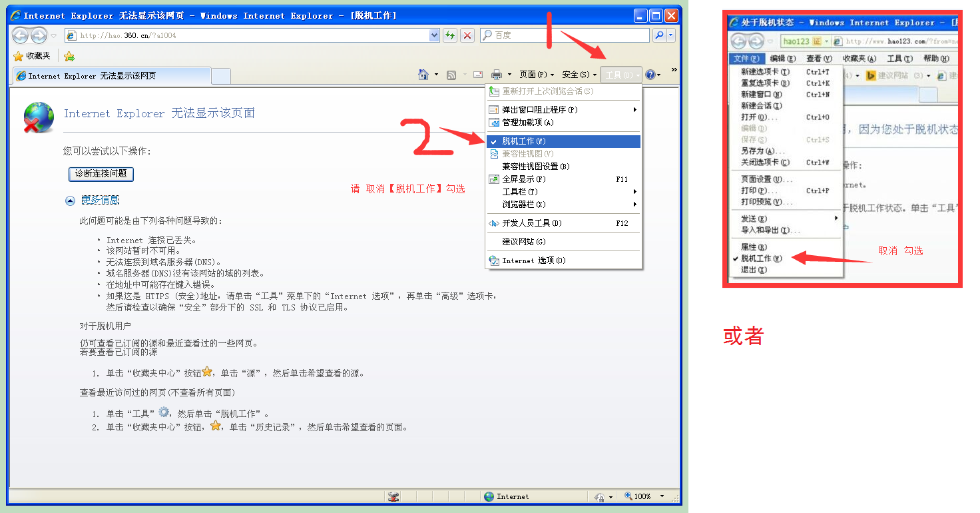The width and height of the screenshot is (980, 513).
Task: Open 查看(V) menu in right window
Action: [820, 59]
